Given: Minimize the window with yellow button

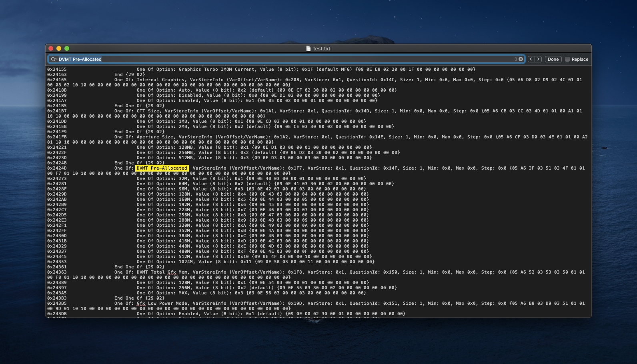Looking at the screenshot, I should click(59, 48).
